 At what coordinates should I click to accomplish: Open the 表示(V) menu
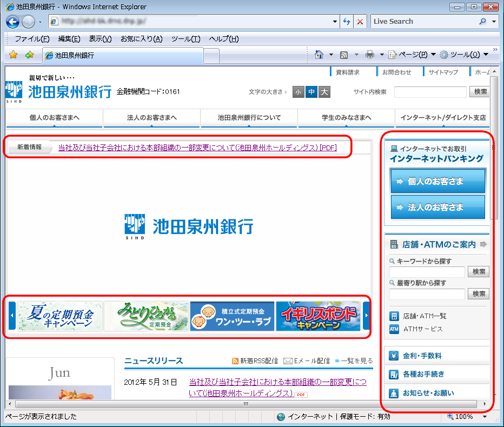100,39
